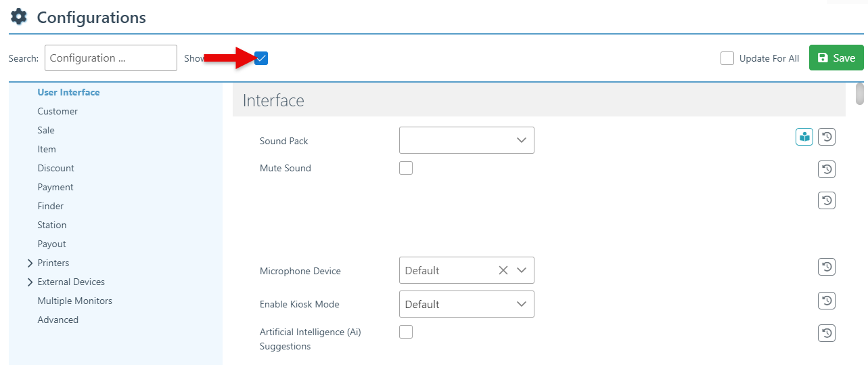Viewport: 868px width, 365px height.
Task: Open the Enable Kiosk Mode dropdown
Action: tap(466, 304)
